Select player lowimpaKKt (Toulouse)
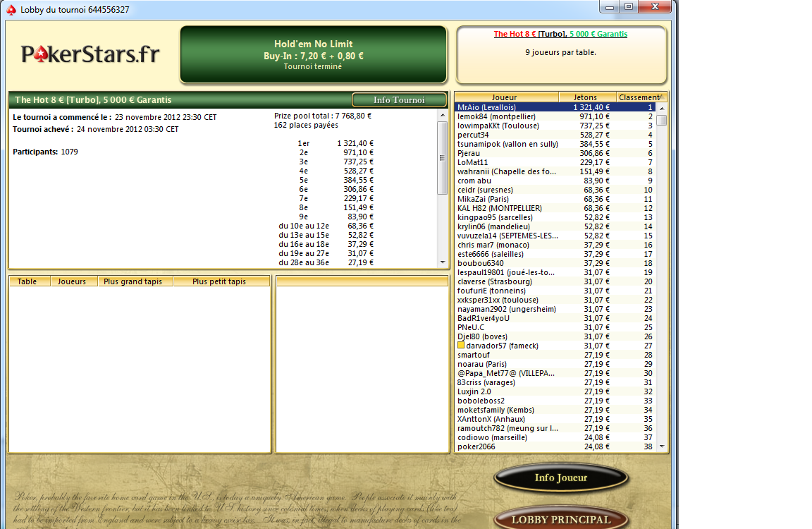 pos(555,126)
